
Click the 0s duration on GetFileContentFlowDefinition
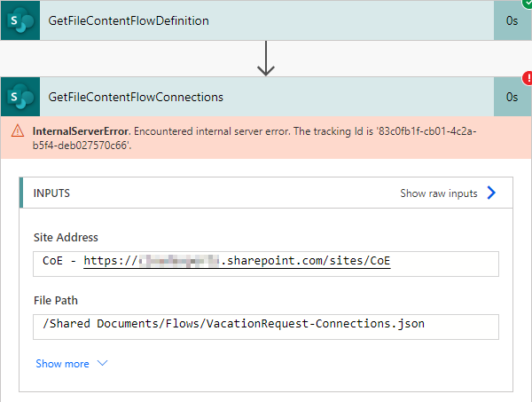[x=512, y=20]
